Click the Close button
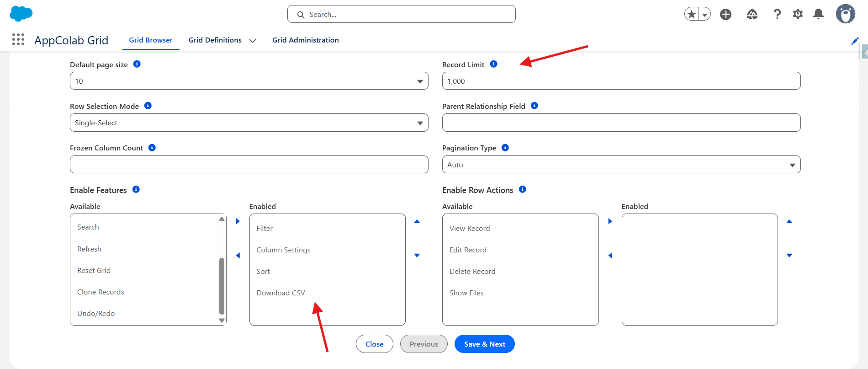This screenshot has width=868, height=369. (x=375, y=344)
